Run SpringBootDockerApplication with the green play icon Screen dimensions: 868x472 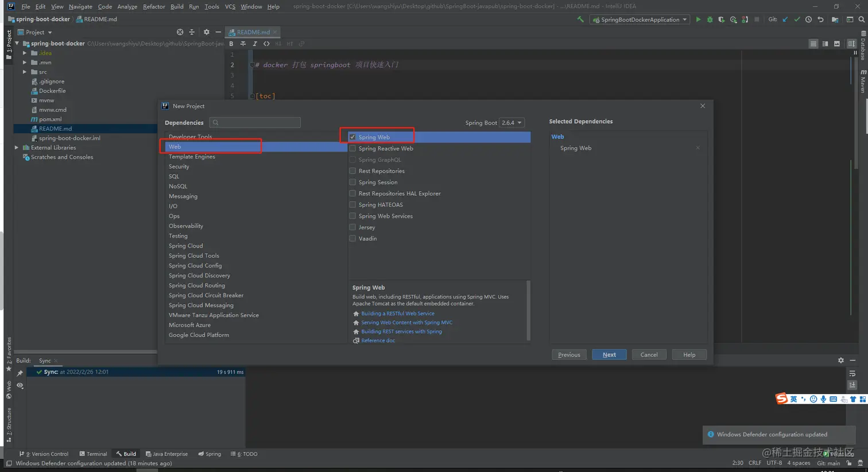(698, 20)
